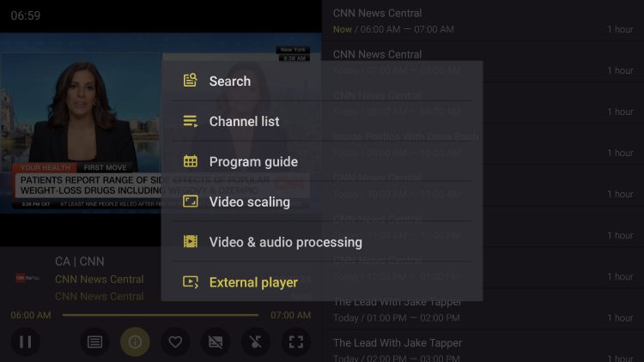Image resolution: width=644 pixels, height=362 pixels.
Task: Click the playback progress bar
Action: pos(161,315)
